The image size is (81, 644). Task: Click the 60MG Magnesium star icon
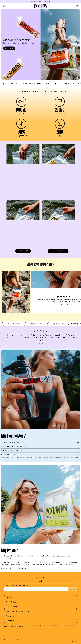pyautogui.click(x=21, y=124)
